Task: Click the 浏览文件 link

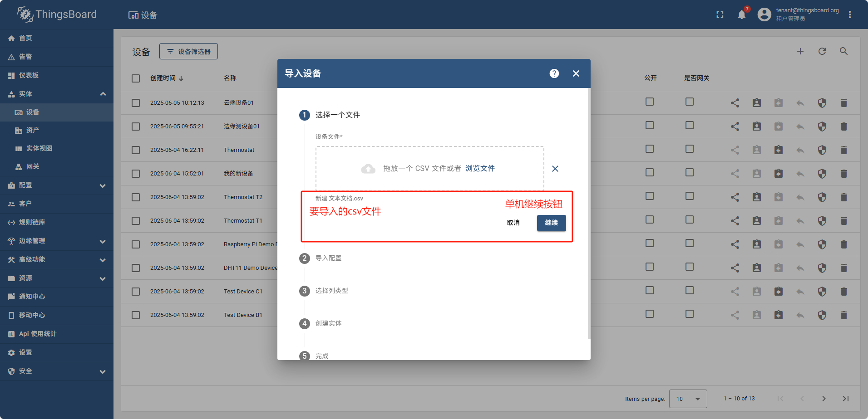Action: coord(480,168)
